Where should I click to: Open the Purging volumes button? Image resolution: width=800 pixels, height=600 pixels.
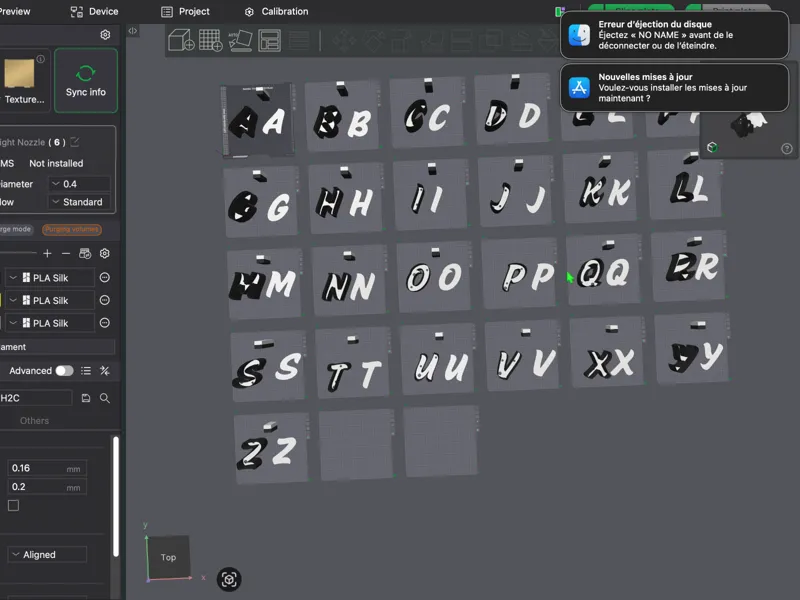pos(71,229)
